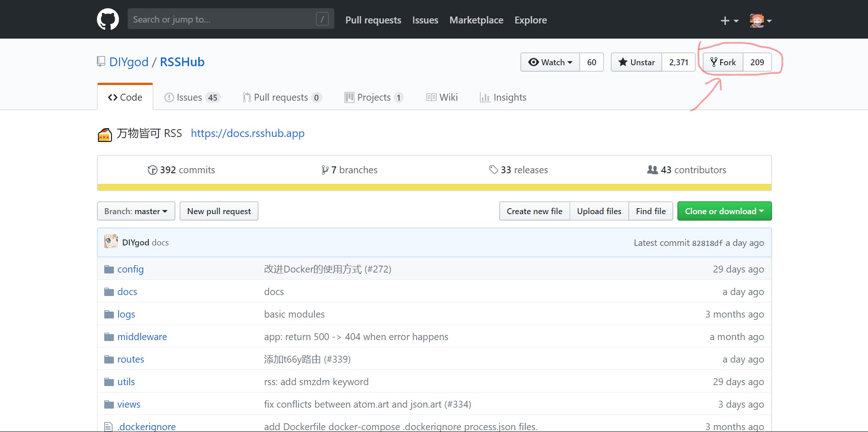Unstar the RSSHub repository
This screenshot has height=432, width=868.
[x=637, y=62]
